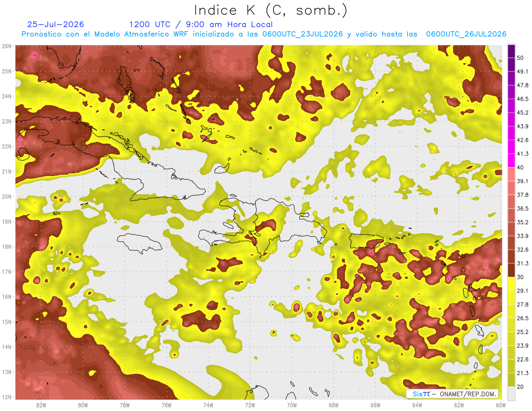The image size is (532, 411).
Task: Click the colorbar value "50"
Action: tap(521, 58)
